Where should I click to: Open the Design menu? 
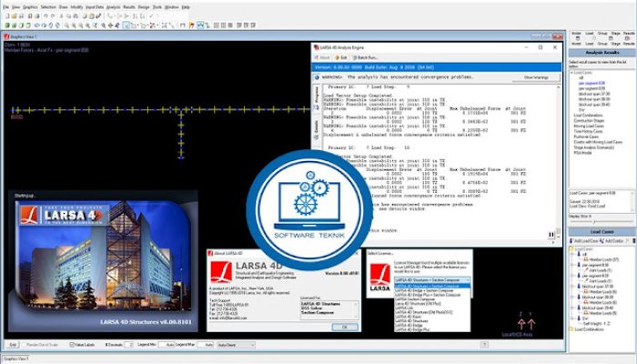[144, 7]
